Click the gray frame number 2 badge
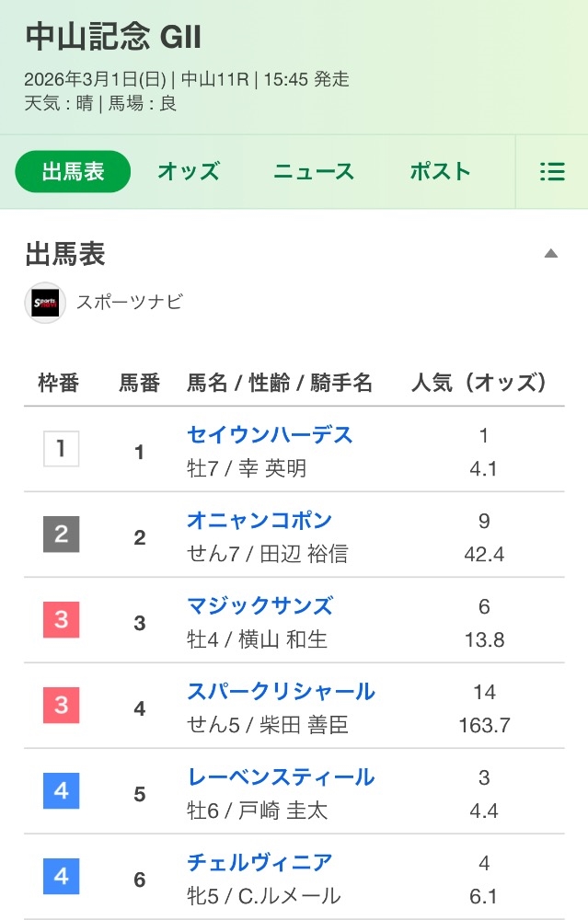 tap(62, 535)
